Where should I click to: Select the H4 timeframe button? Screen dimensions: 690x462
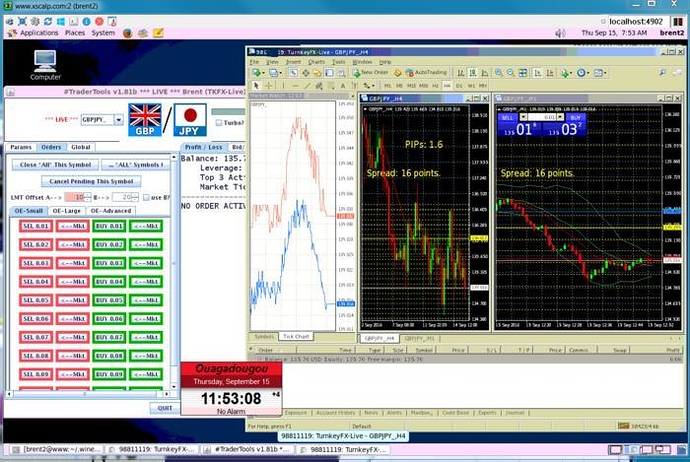pyautogui.click(x=447, y=85)
